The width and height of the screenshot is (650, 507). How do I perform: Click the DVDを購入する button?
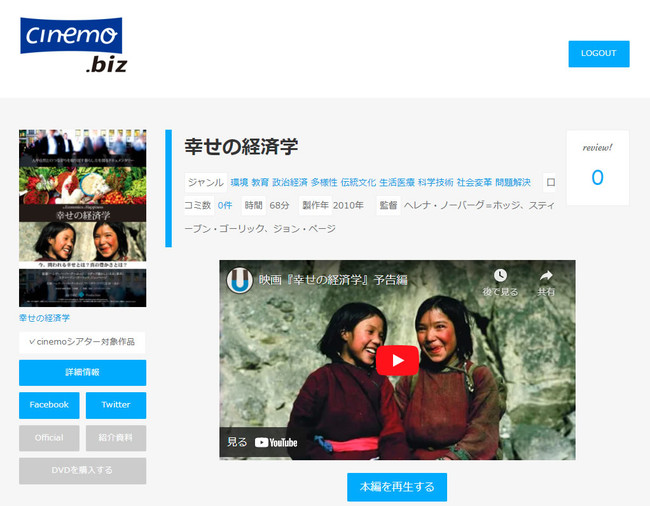82,471
